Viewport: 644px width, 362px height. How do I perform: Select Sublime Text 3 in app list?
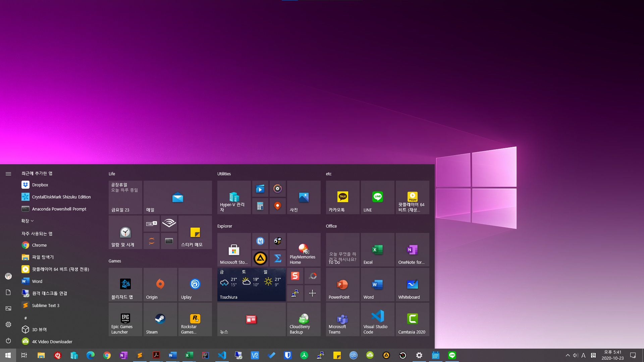pyautogui.click(x=45, y=305)
